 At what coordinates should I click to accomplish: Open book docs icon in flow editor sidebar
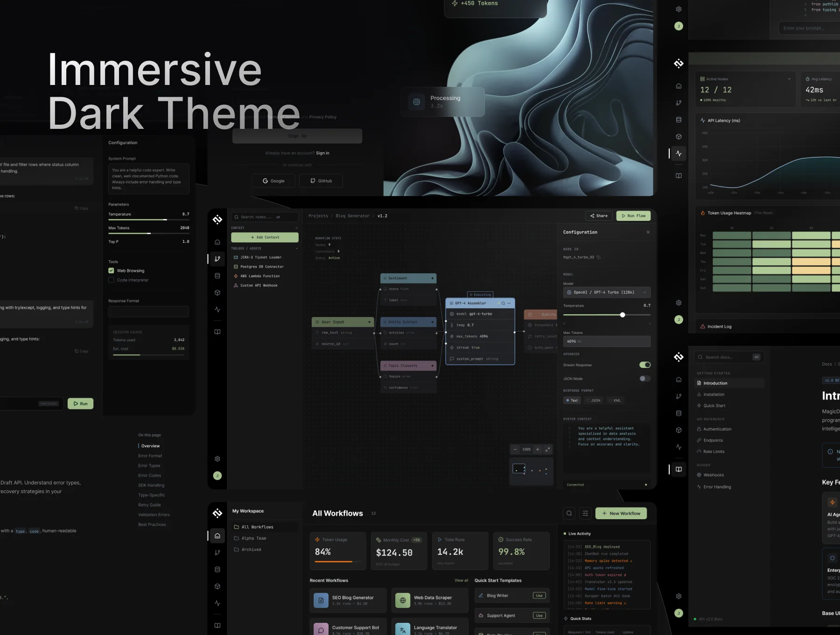[x=217, y=332]
